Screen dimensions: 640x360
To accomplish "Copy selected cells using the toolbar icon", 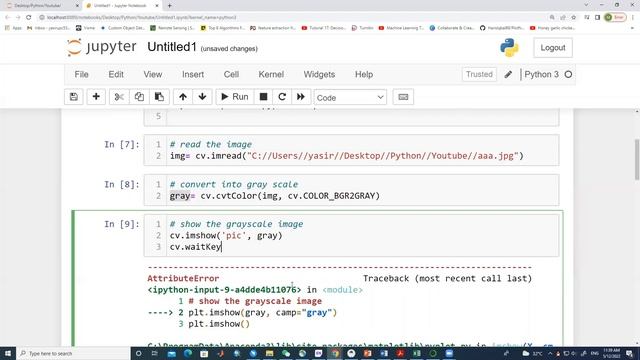I will 139,97.
